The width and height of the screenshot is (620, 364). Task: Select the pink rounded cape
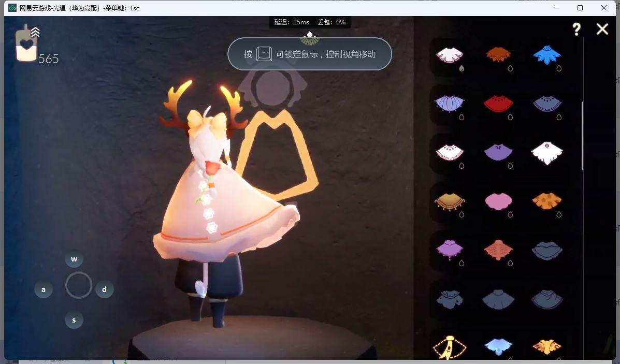[498, 201]
